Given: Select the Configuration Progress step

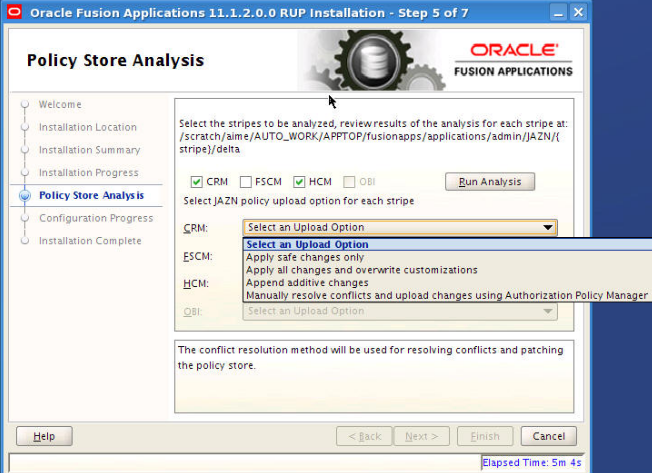Looking at the screenshot, I should pyautogui.click(x=96, y=218).
